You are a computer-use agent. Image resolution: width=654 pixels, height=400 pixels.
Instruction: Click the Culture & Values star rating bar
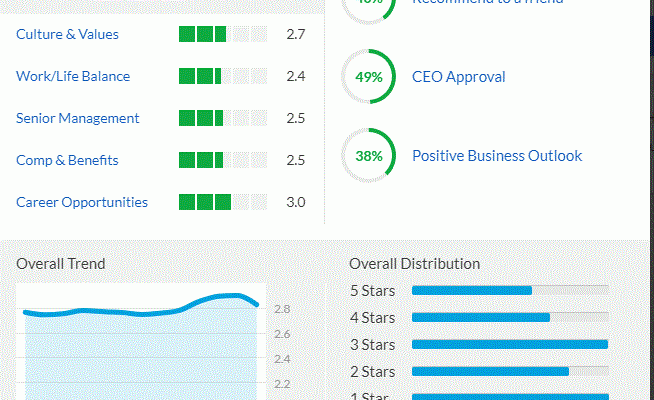point(222,34)
